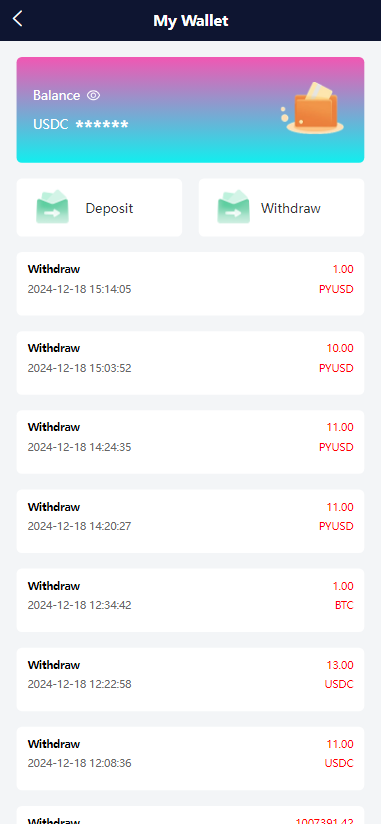Open the 12:08:36 USDC withdrawal entry
Screen dimensions: 381x824
(x=190, y=758)
